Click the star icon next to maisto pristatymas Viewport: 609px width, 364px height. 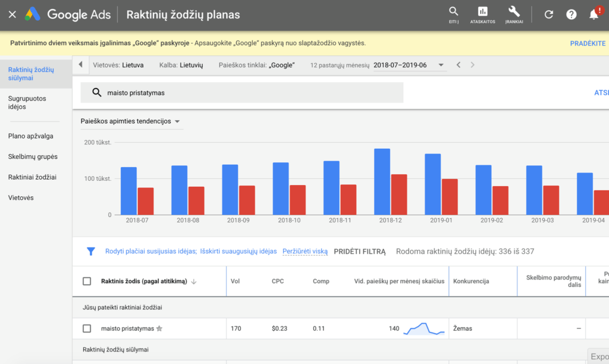tap(159, 329)
